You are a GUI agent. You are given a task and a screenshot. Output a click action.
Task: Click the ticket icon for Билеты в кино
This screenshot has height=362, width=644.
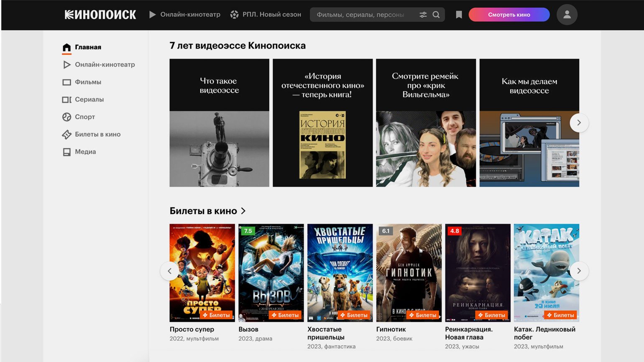click(66, 135)
